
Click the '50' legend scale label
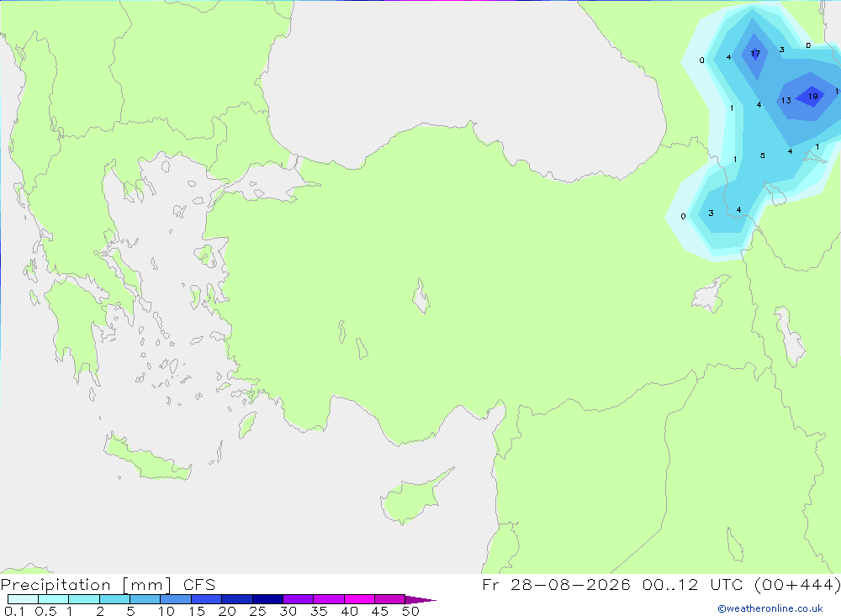pos(411,611)
